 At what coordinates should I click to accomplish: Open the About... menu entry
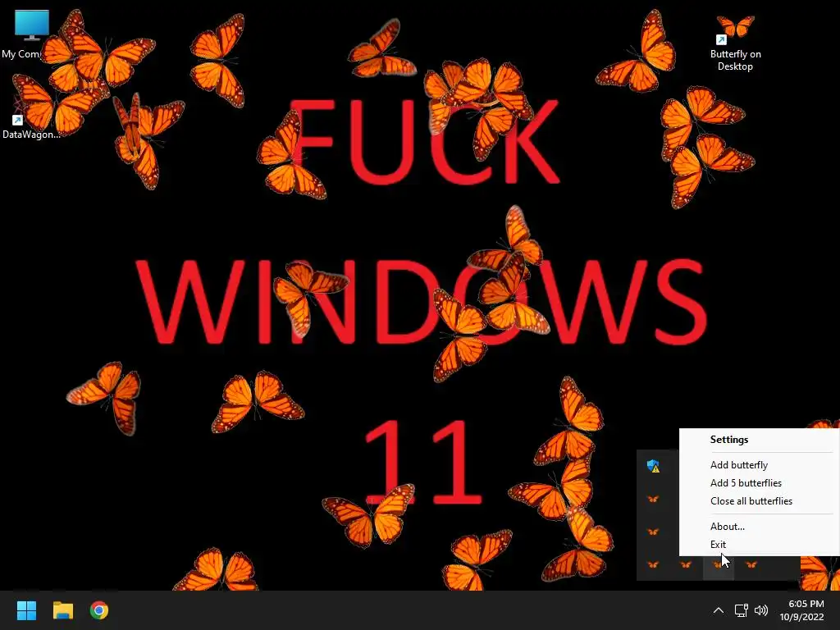tap(727, 527)
